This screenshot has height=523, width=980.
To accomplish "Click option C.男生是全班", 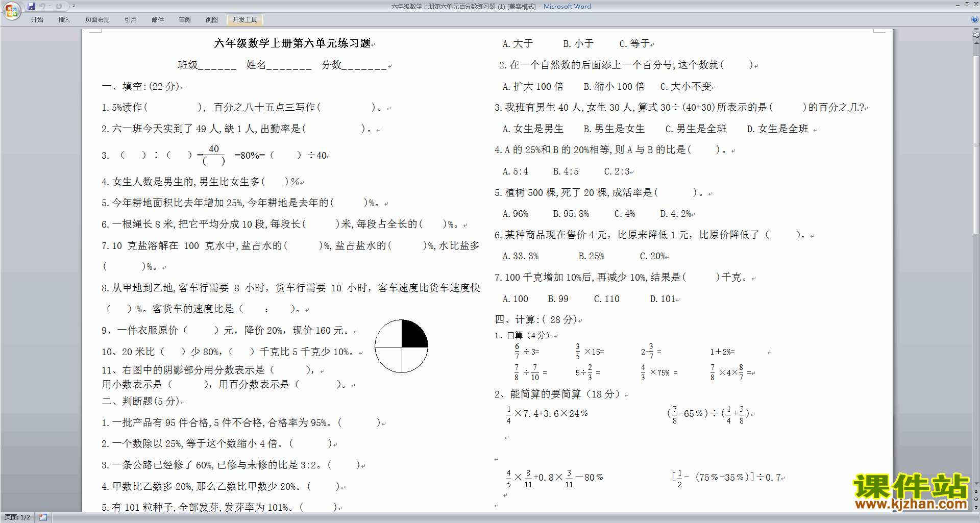I will click(x=696, y=129).
